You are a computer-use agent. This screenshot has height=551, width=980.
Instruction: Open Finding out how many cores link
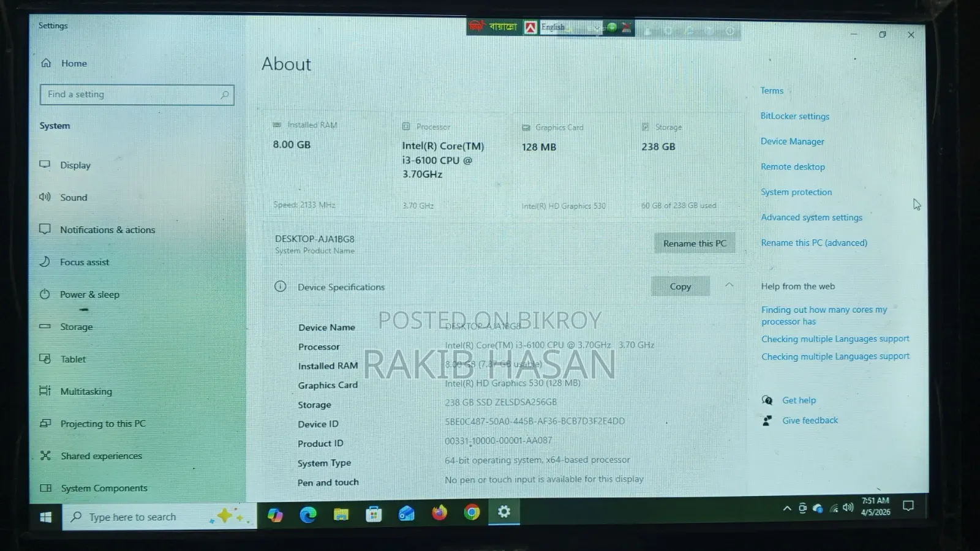pos(824,315)
